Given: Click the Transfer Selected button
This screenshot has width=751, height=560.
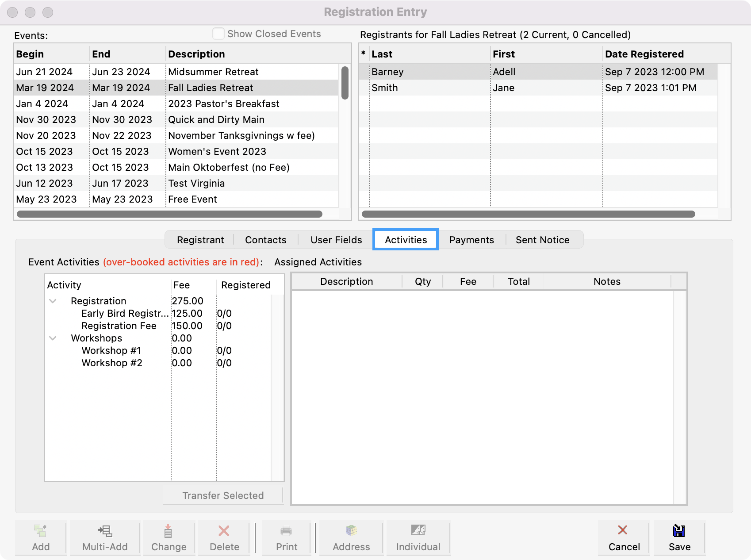Looking at the screenshot, I should pos(223,495).
